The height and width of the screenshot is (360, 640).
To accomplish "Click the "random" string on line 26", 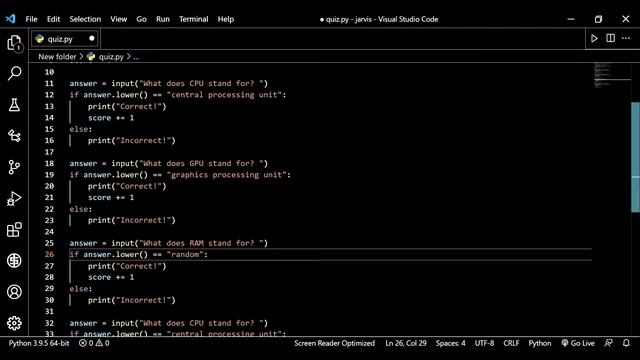I will coord(185,254).
